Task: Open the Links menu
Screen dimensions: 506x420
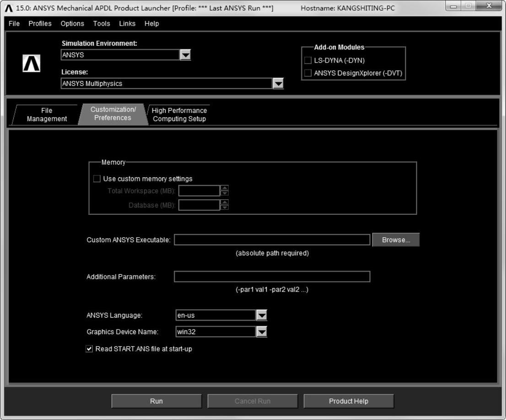Action: [x=127, y=23]
